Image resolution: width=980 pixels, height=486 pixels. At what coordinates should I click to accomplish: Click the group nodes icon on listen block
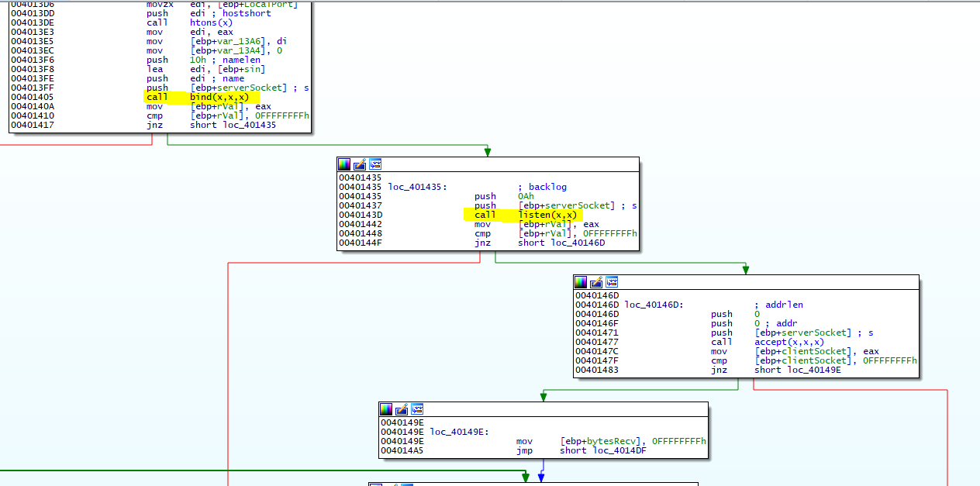click(375, 164)
